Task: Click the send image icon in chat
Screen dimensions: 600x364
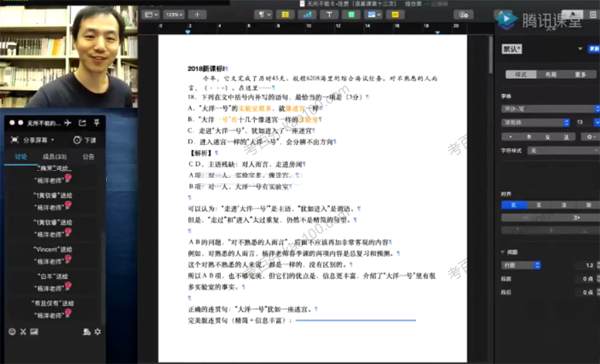Action: (x=34, y=331)
